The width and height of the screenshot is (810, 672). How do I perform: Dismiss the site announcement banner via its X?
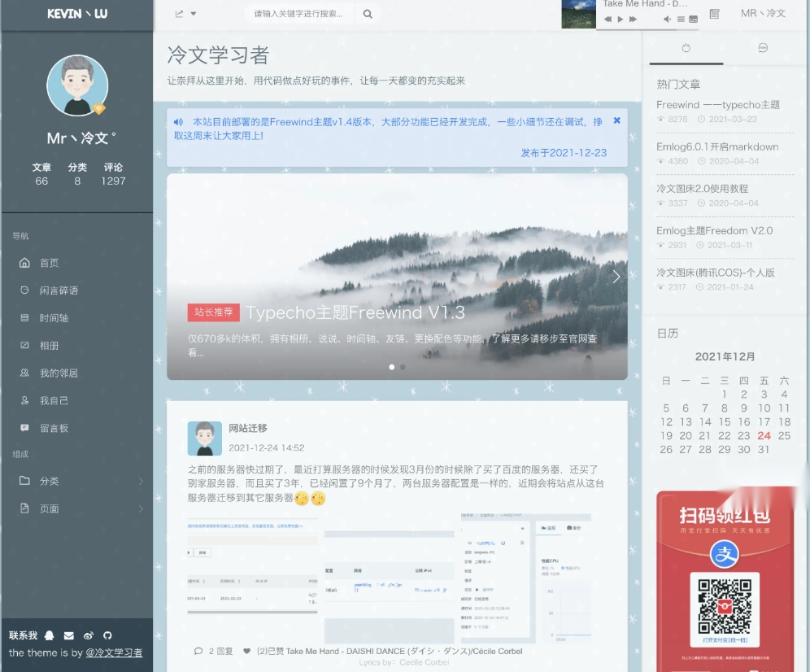click(x=616, y=120)
